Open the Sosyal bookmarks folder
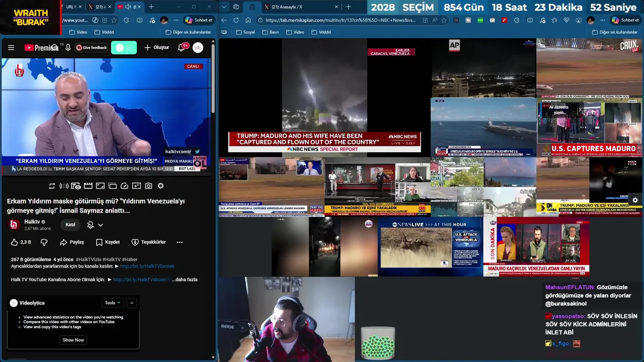This screenshot has height=362, width=644. click(x=245, y=32)
